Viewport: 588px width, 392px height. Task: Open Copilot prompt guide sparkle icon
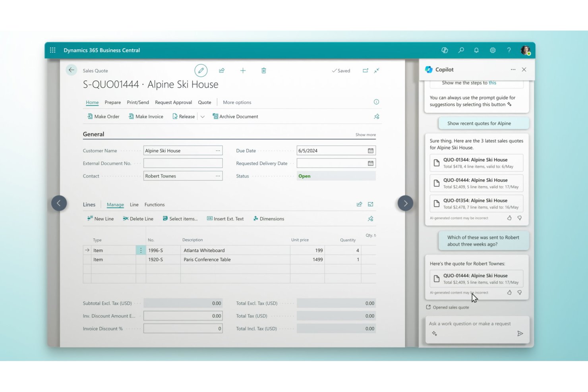click(434, 334)
